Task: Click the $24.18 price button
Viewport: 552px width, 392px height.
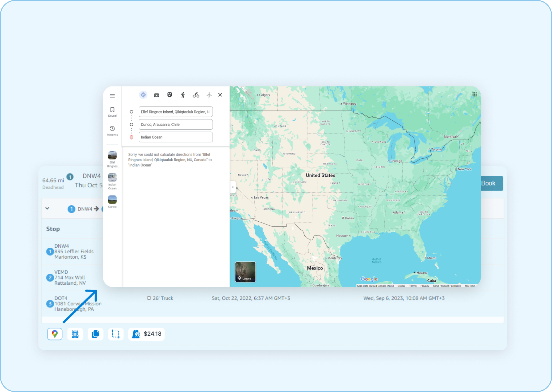Action: 146,334
